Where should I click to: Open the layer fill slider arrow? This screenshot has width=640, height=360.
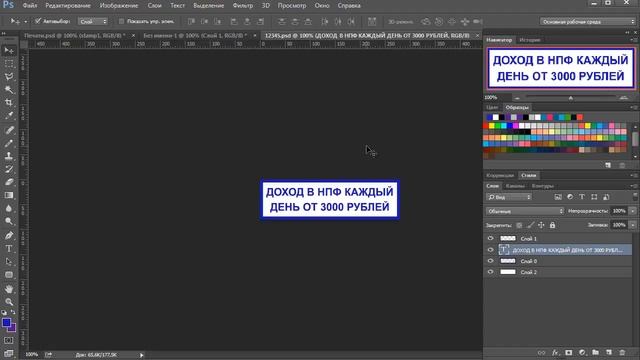pyautogui.click(x=633, y=225)
